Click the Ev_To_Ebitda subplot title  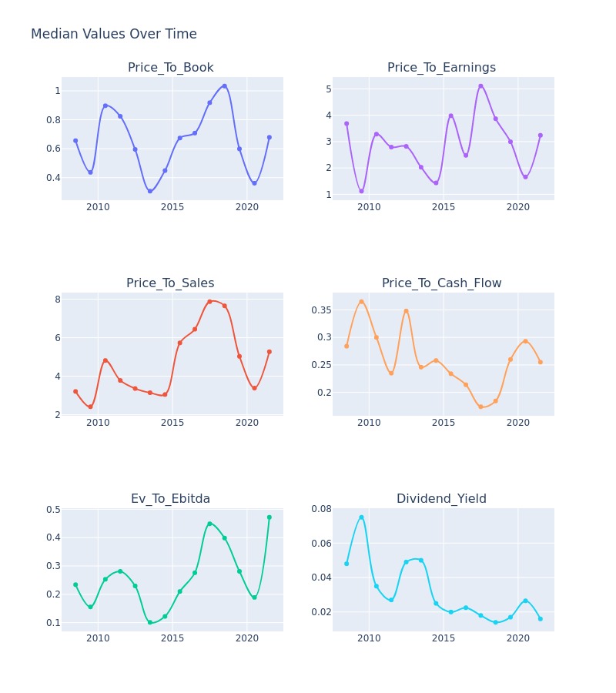170,498
